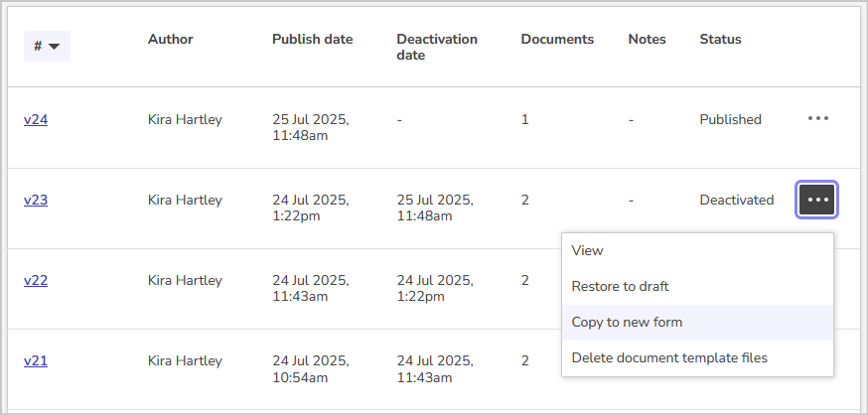Click publish date 24 Jul 2025, 1:22pm in v23 row
The image size is (868, 415).
311,208
